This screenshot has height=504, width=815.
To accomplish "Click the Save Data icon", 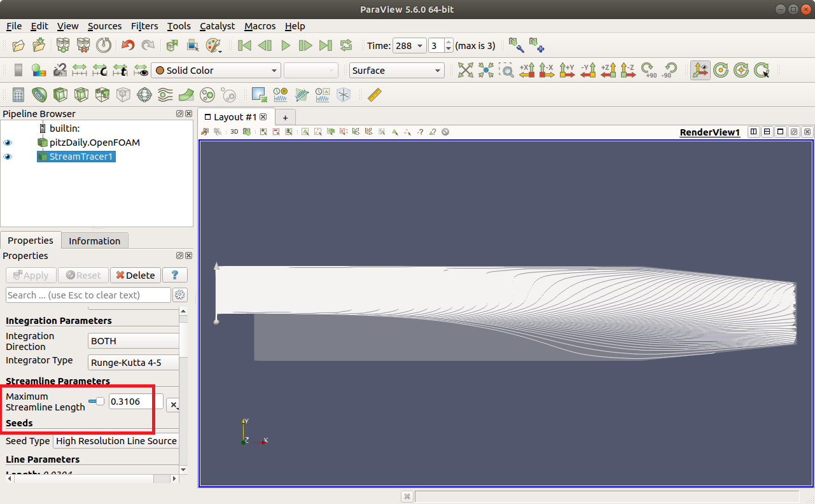I will pyautogui.click(x=39, y=45).
